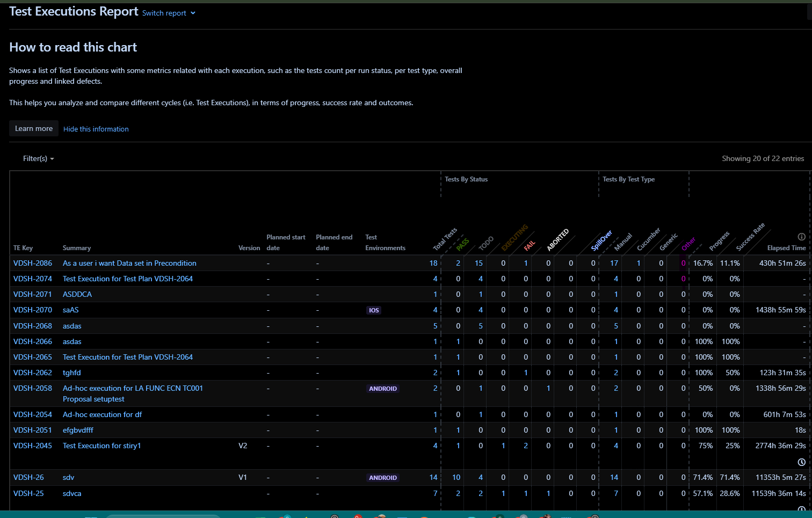Click the ANDROID tag in the VDSH-2058 row

[383, 389]
